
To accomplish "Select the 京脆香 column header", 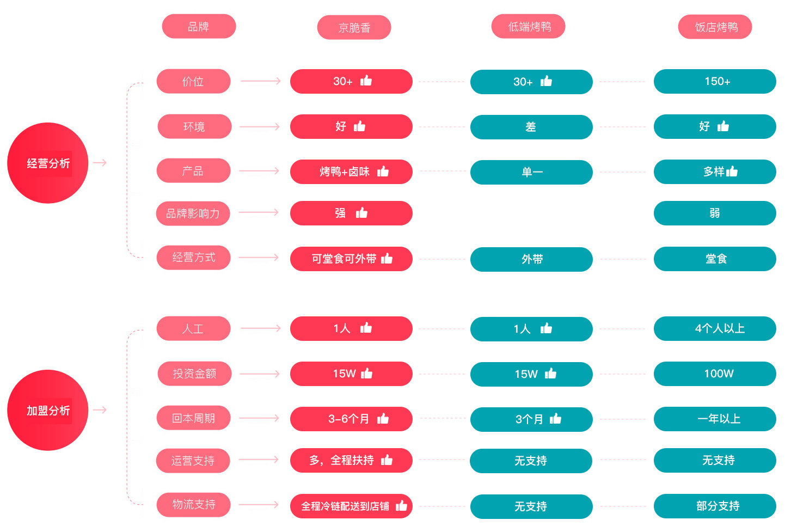I will pos(354,27).
